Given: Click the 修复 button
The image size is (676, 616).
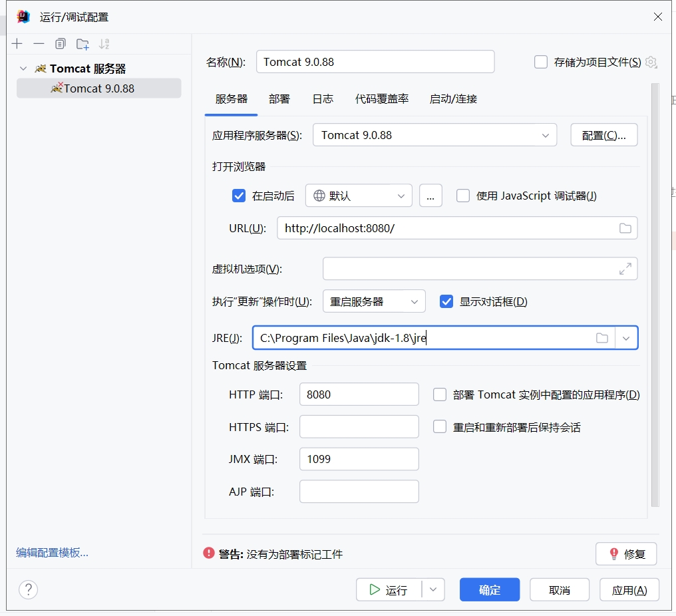Looking at the screenshot, I should click(626, 553).
